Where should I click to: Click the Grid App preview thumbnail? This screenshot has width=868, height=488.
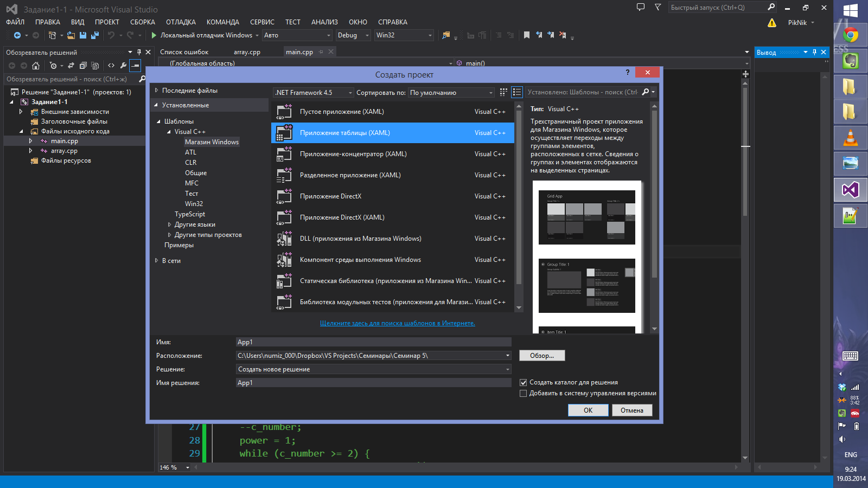(x=587, y=217)
